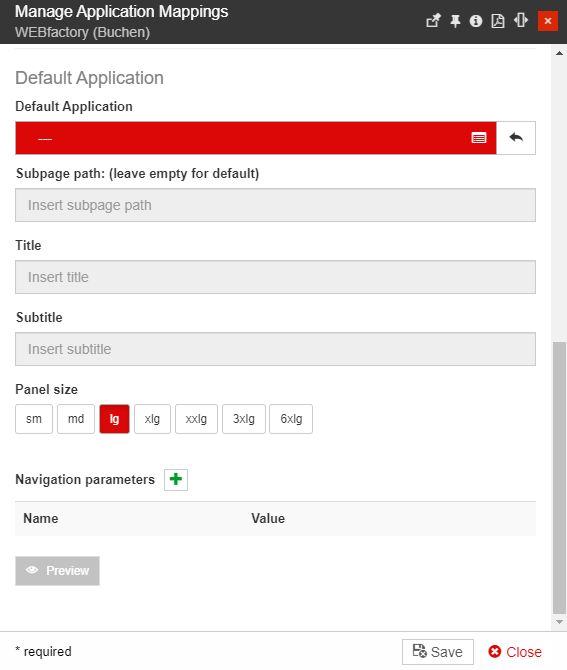Click the Preview button
567x670 pixels.
57,571
